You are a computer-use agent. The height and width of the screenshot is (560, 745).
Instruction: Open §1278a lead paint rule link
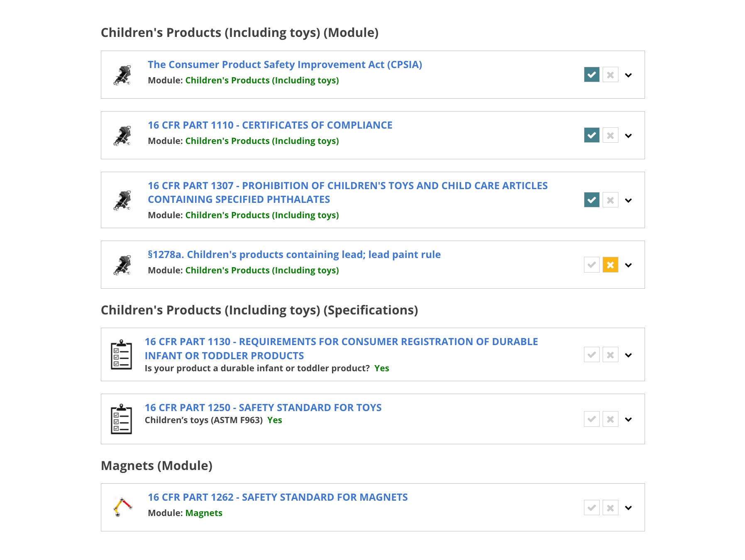[x=294, y=255]
